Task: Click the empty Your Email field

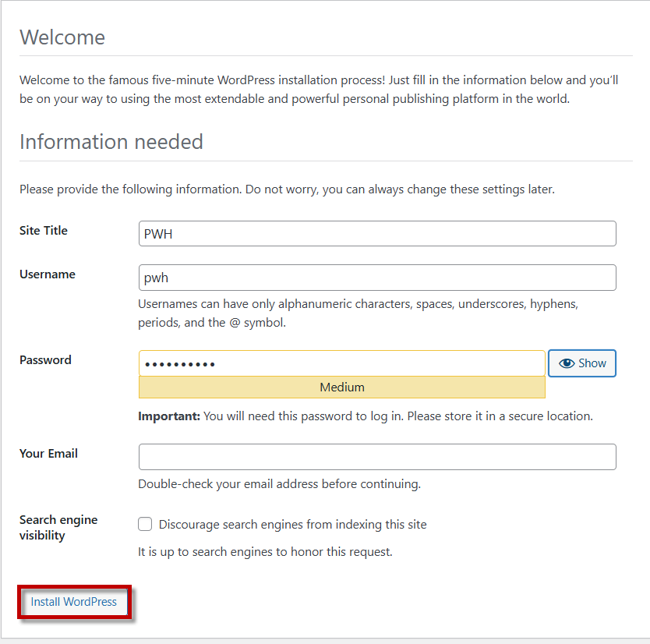Action: pos(377,457)
